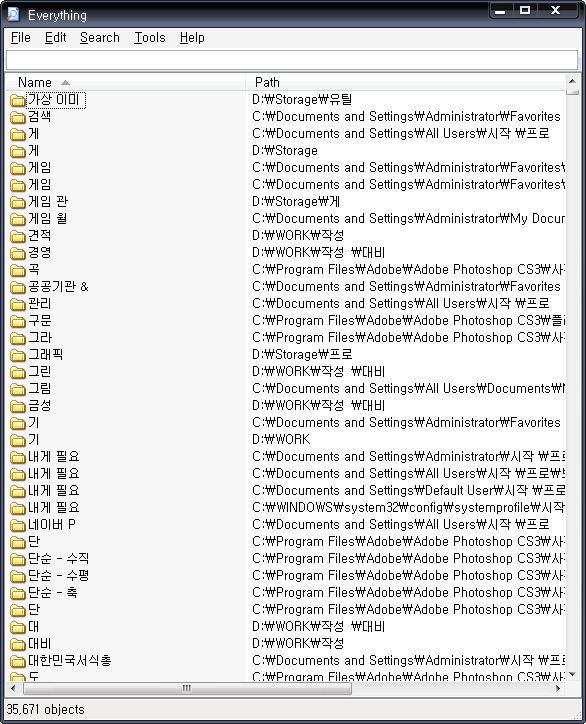Click path D:\Storage\프로
The width and height of the screenshot is (586, 724).
pos(302,355)
